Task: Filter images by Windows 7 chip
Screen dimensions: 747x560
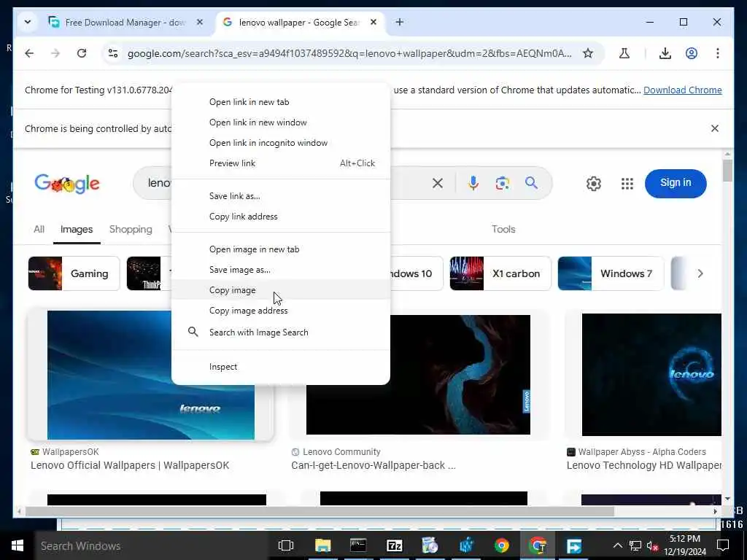Action: click(x=611, y=273)
